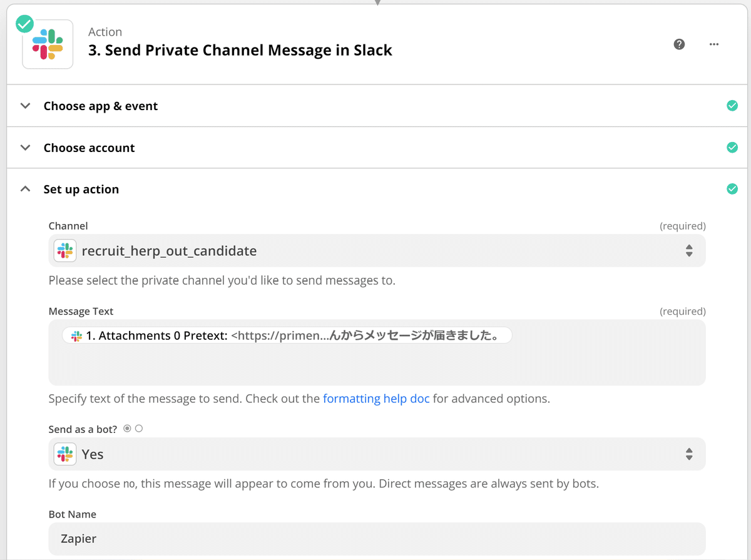Click Slack icon in Send as bot field
Viewport: 751px width, 560px height.
[x=65, y=454]
